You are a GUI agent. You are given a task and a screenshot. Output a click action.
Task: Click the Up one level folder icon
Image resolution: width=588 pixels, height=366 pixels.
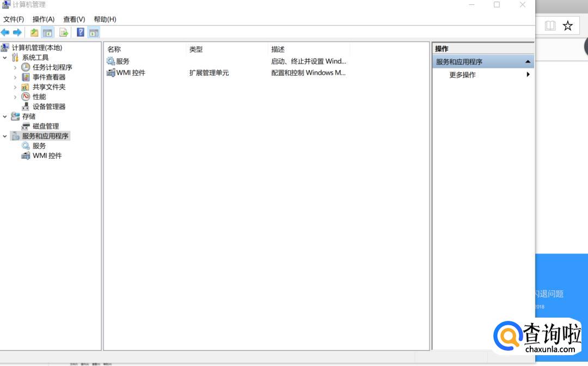click(34, 33)
